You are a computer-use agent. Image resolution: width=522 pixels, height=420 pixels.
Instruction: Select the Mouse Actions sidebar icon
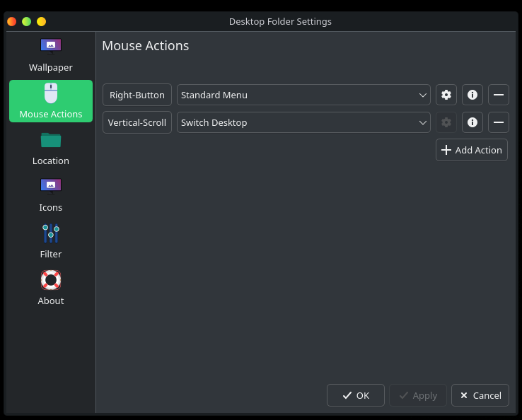pyautogui.click(x=50, y=93)
